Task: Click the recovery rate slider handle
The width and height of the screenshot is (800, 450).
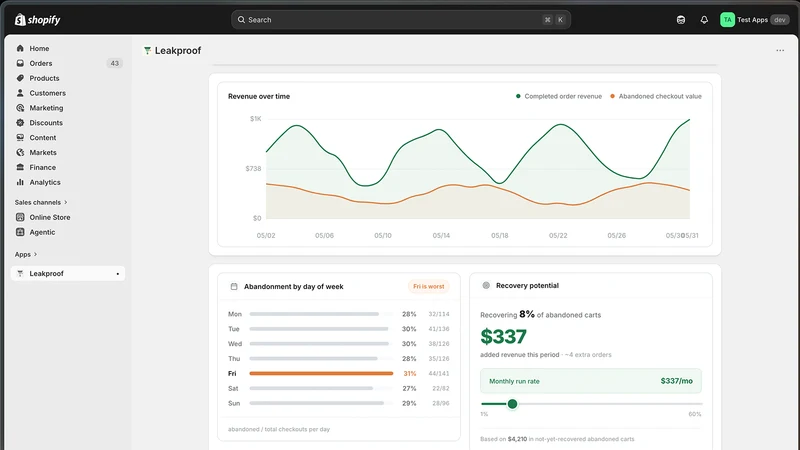Action: [x=512, y=404]
